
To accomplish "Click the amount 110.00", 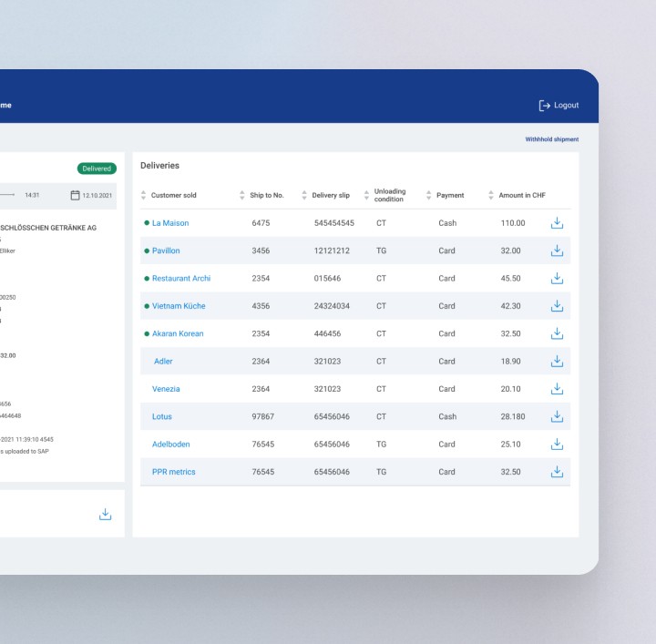I will (x=513, y=223).
